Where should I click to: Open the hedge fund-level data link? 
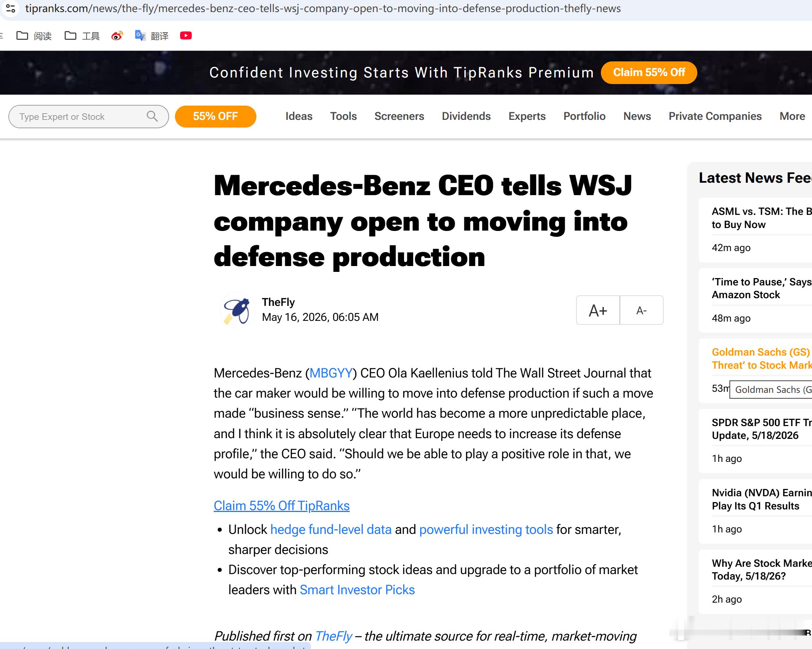(331, 530)
